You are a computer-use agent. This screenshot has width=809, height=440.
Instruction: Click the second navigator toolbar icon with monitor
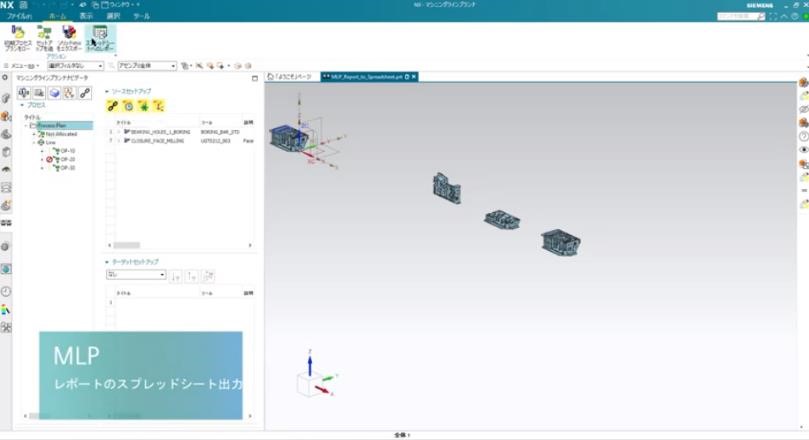coord(39,93)
